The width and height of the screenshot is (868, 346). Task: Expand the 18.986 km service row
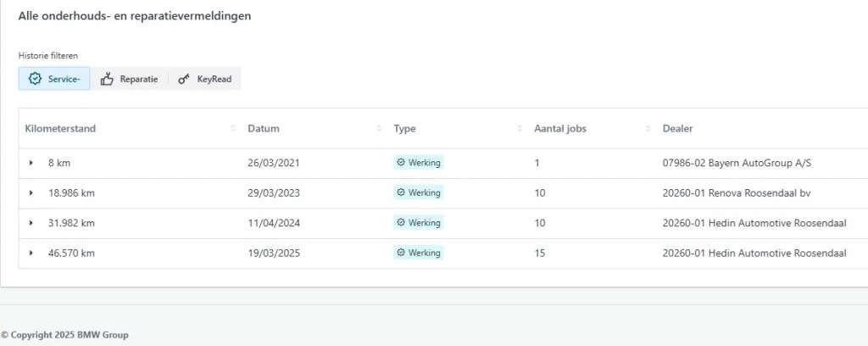pos(31,193)
